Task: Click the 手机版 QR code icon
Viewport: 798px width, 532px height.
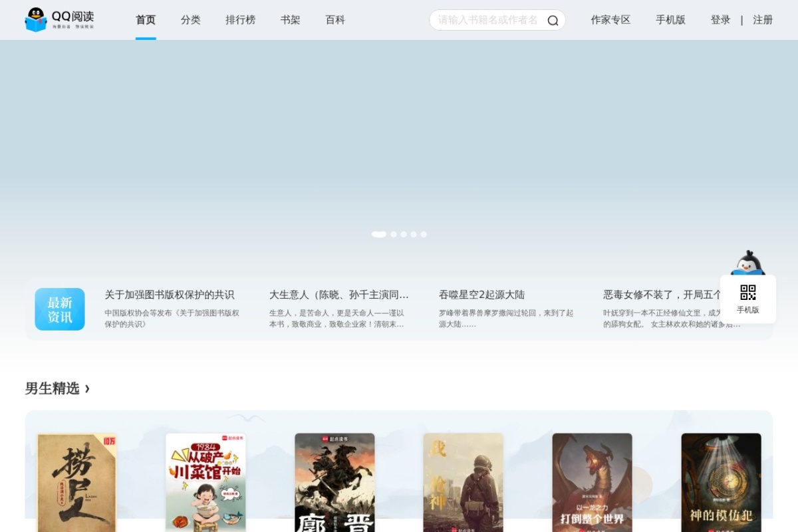Action: (748, 293)
